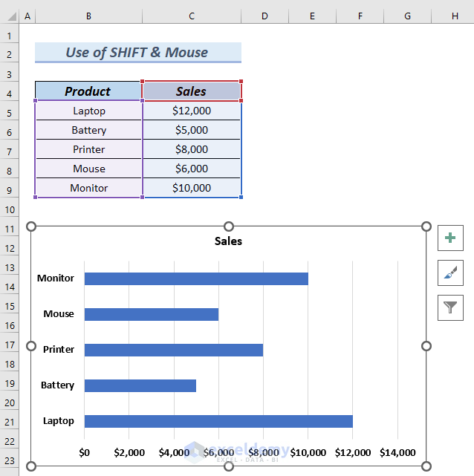Select the $6,000 sales cell in table

pyautogui.click(x=192, y=169)
